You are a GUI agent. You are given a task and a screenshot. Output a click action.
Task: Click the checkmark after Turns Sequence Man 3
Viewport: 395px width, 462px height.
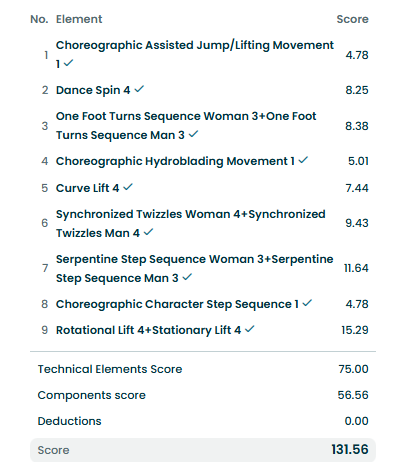pos(193,134)
